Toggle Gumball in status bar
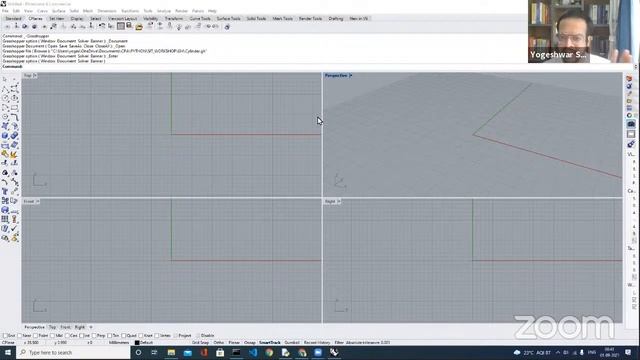This screenshot has height=360, width=640. coord(291,343)
